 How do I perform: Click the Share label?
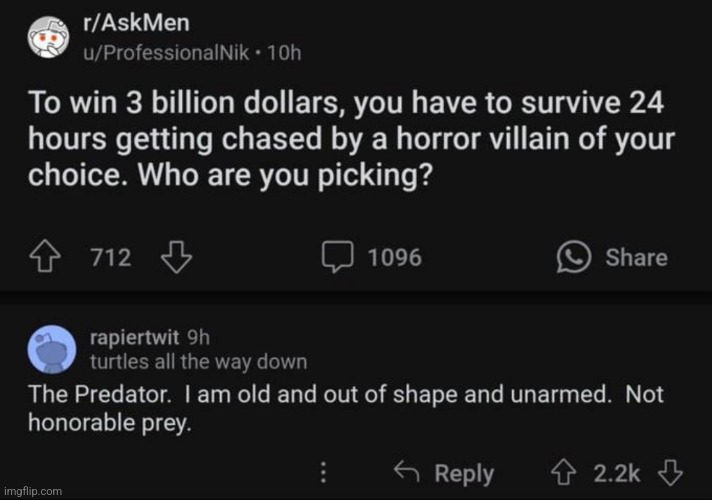tap(636, 257)
